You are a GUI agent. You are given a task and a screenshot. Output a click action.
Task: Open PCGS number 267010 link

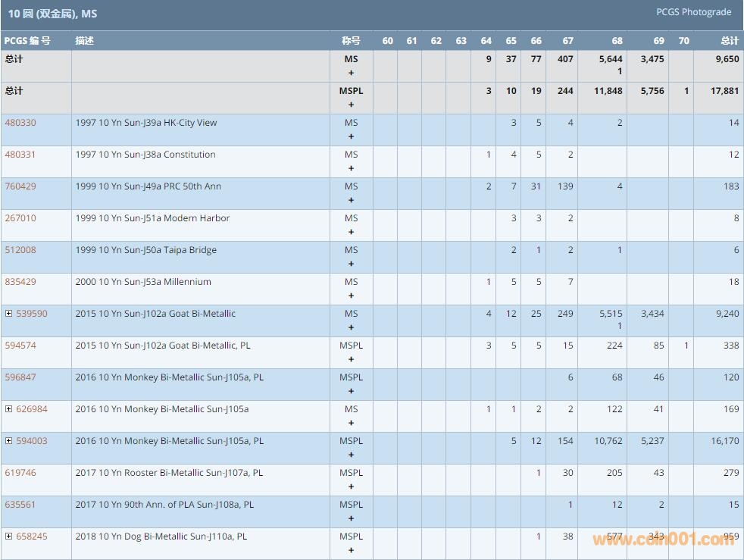pos(20,218)
